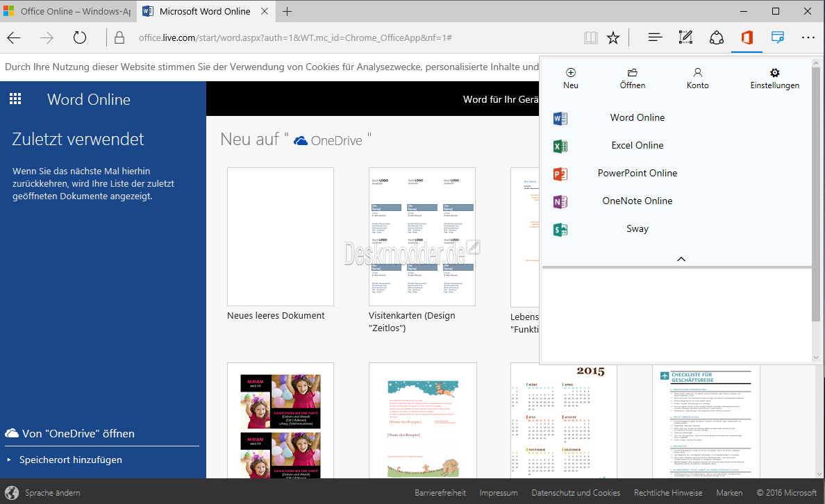Click the globe icon beside Sprache ändern
The height and width of the screenshot is (504, 825).
[12, 492]
